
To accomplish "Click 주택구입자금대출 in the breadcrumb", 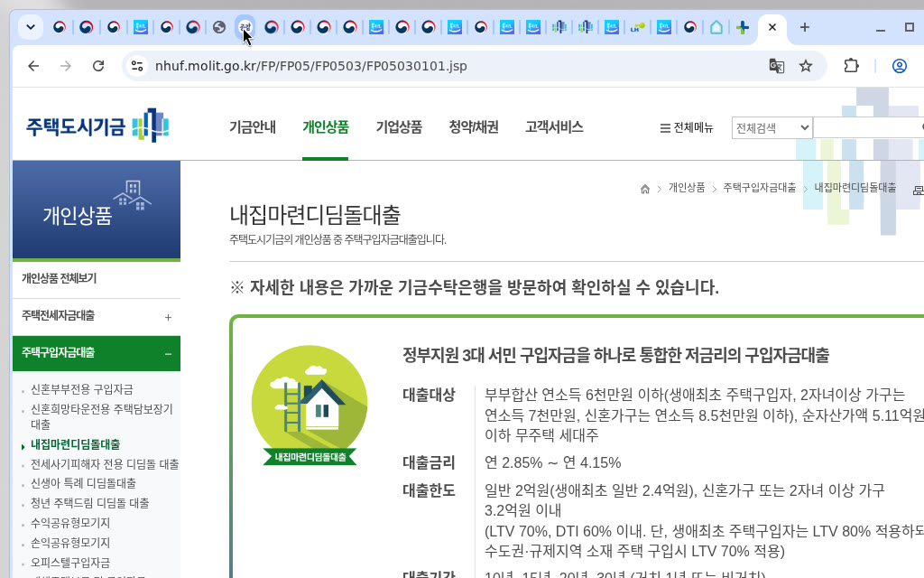I will [x=759, y=188].
